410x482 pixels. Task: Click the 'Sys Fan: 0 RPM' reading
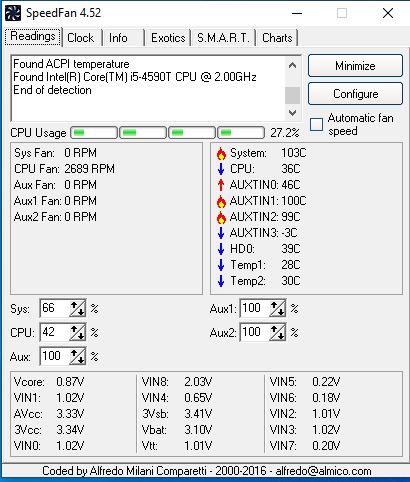pyautogui.click(x=55, y=153)
